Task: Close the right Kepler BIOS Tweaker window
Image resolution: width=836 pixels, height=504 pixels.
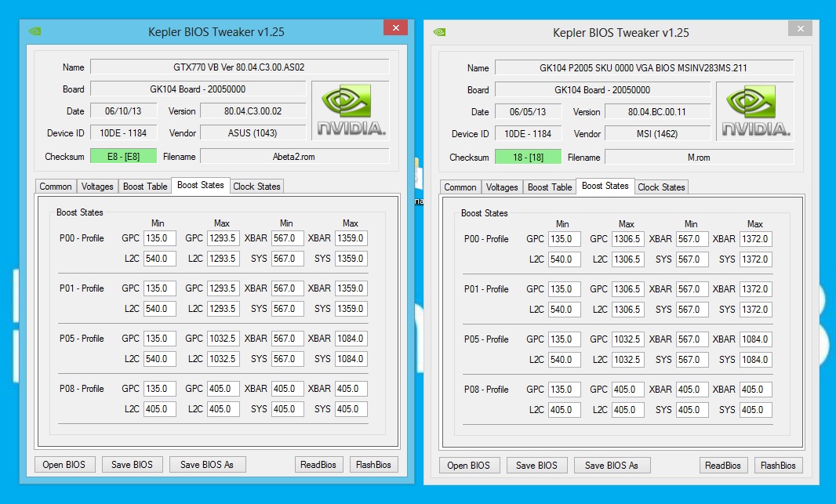Action: click(x=800, y=29)
